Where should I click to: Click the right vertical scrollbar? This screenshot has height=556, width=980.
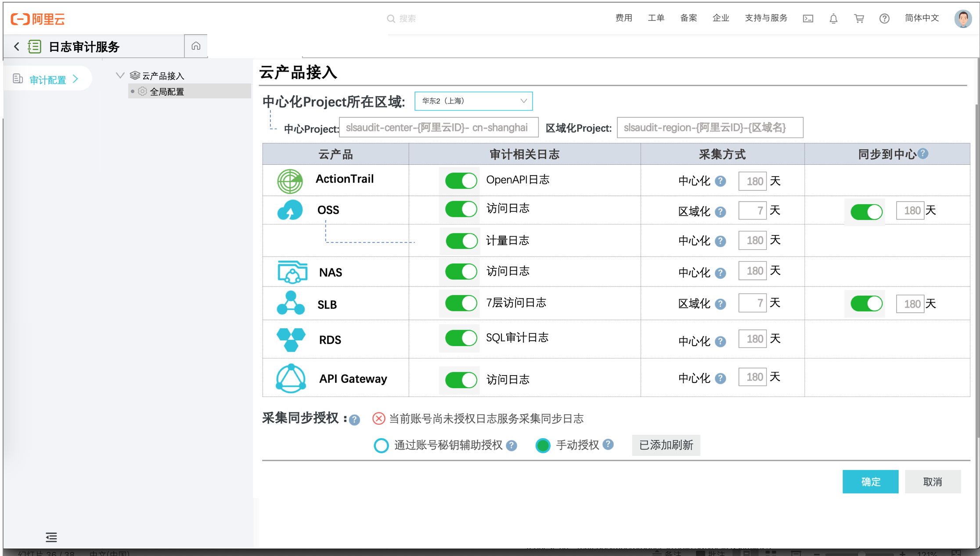point(977,270)
